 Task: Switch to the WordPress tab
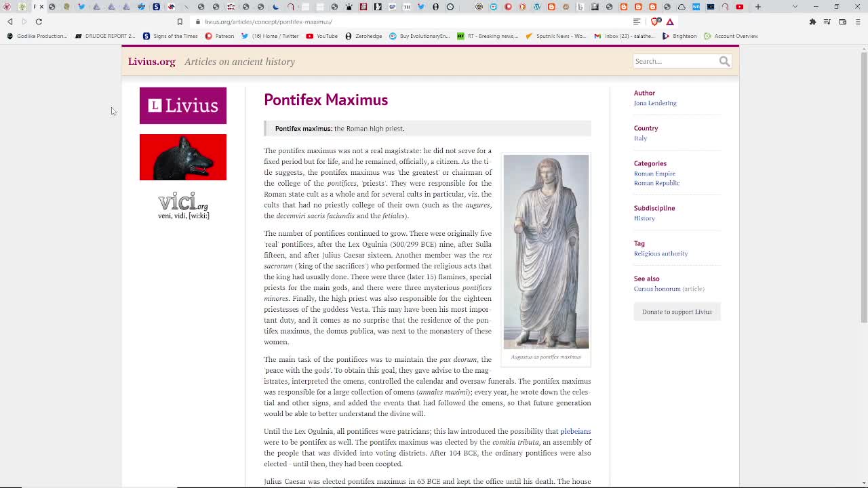[x=537, y=7]
